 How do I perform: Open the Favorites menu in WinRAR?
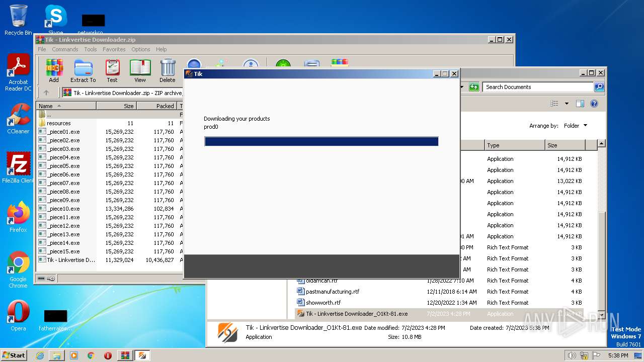[114, 49]
